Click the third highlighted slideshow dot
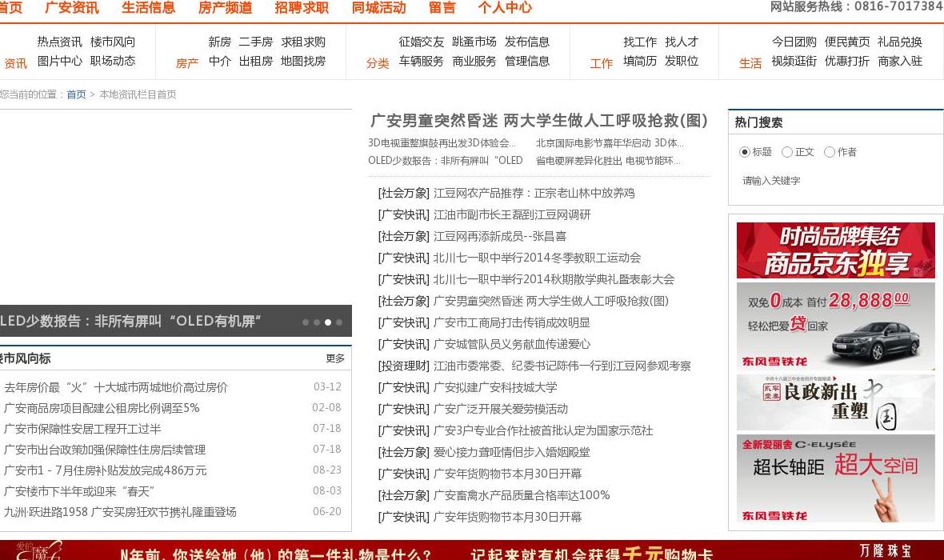 coord(327,322)
